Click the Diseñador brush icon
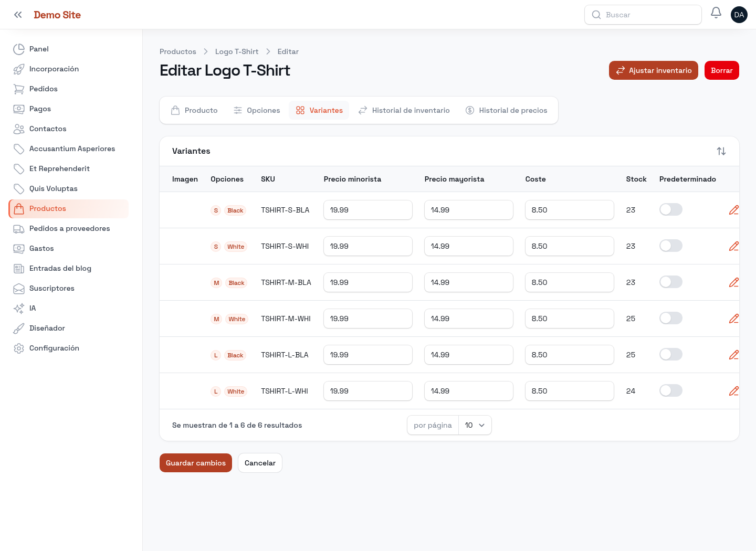This screenshot has width=756, height=551. pos(19,328)
